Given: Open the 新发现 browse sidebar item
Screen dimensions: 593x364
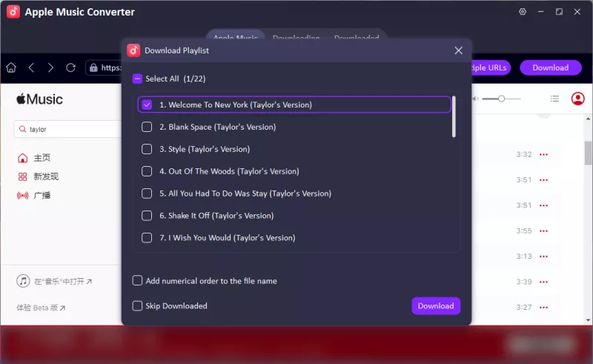Looking at the screenshot, I should point(38,176).
